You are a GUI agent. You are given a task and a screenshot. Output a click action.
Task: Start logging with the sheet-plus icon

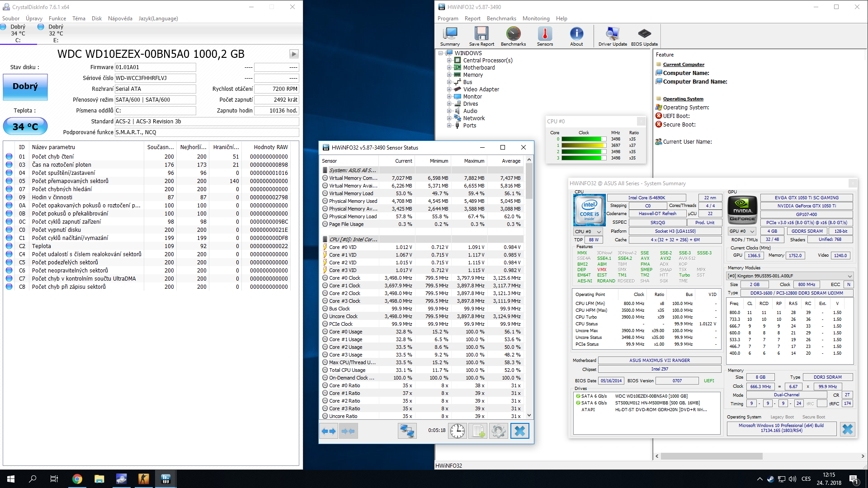click(478, 431)
